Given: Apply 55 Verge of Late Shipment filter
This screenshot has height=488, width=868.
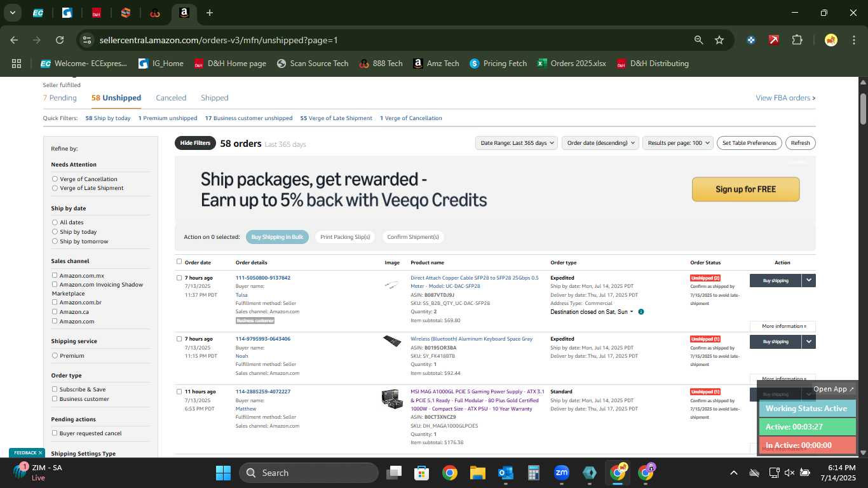Looking at the screenshot, I should click(336, 118).
